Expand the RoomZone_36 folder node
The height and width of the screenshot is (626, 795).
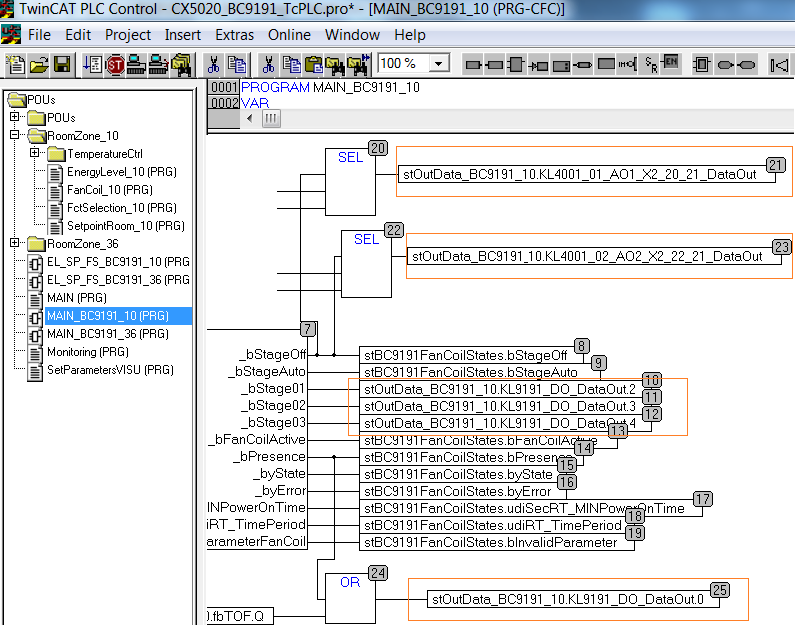point(15,243)
